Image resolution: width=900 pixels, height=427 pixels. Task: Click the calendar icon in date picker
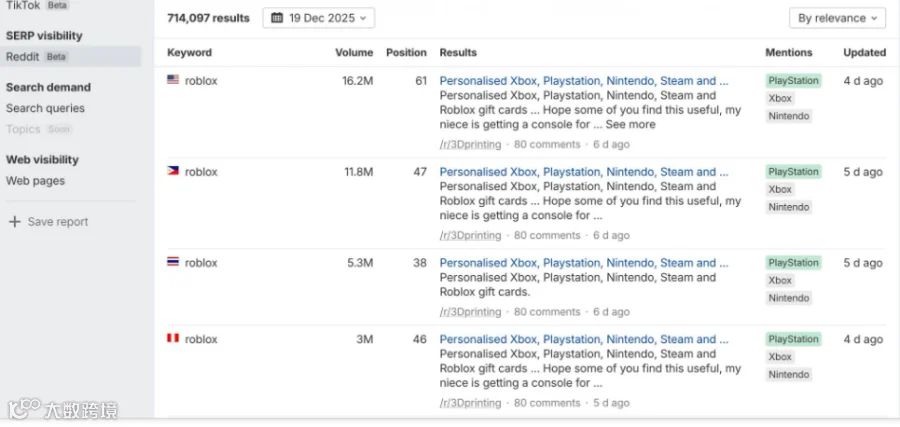(277, 18)
